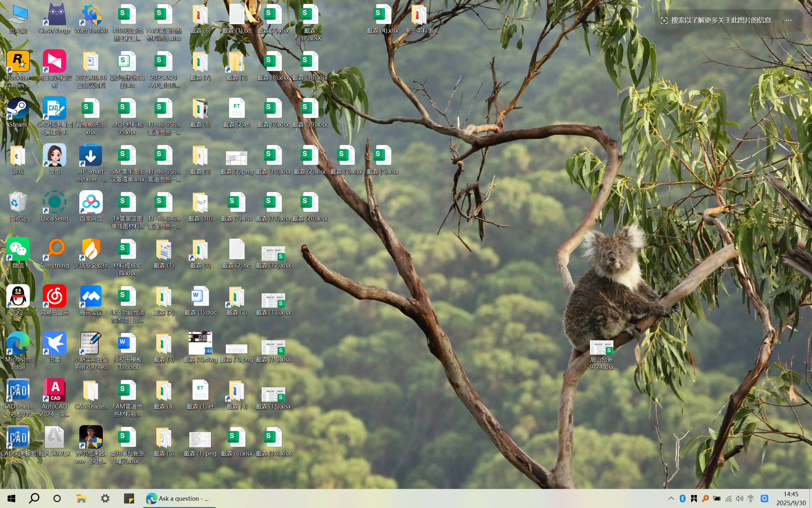Image resolution: width=812 pixels, height=508 pixels.
Task: Select the 戴森 (1).dwg CAD file
Action: [200, 348]
